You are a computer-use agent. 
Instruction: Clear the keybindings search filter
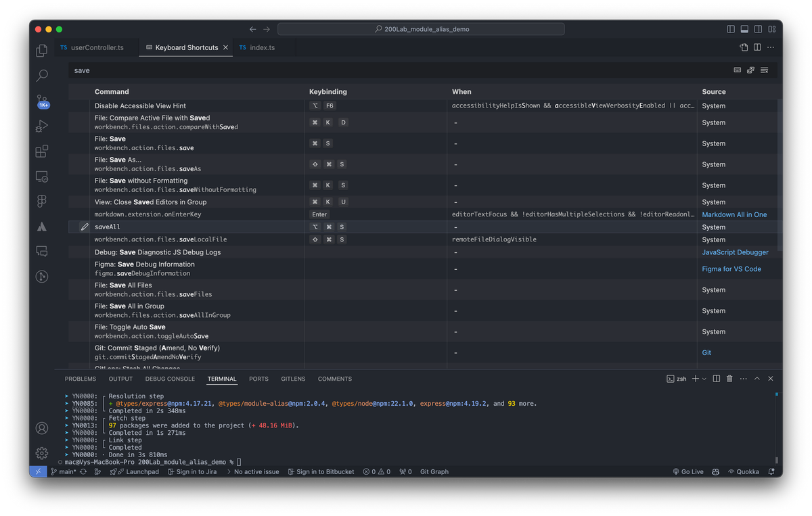765,70
